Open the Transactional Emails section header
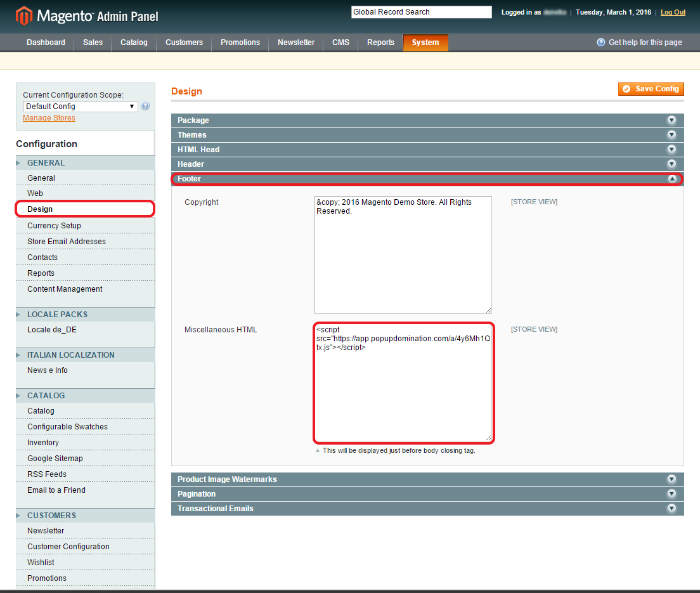 pos(427,508)
